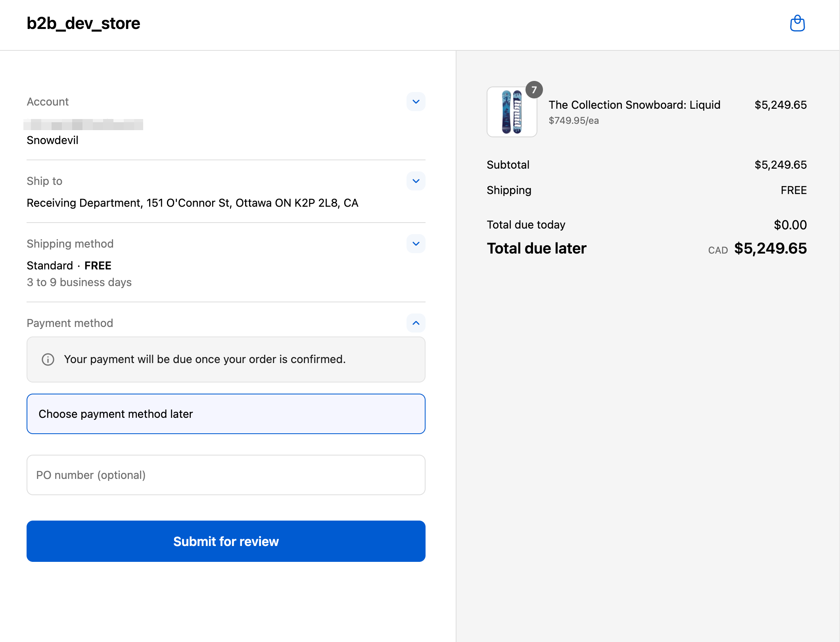Submit the order for review

coord(226,541)
